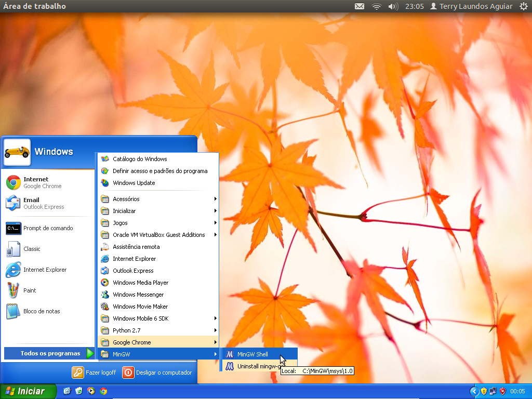532x399 pixels.
Task: Click the red shield security alert tray icon
Action: click(502, 391)
